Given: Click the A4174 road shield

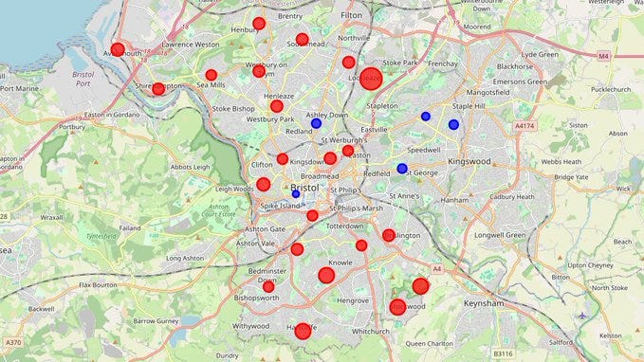Looking at the screenshot, I should tap(524, 126).
